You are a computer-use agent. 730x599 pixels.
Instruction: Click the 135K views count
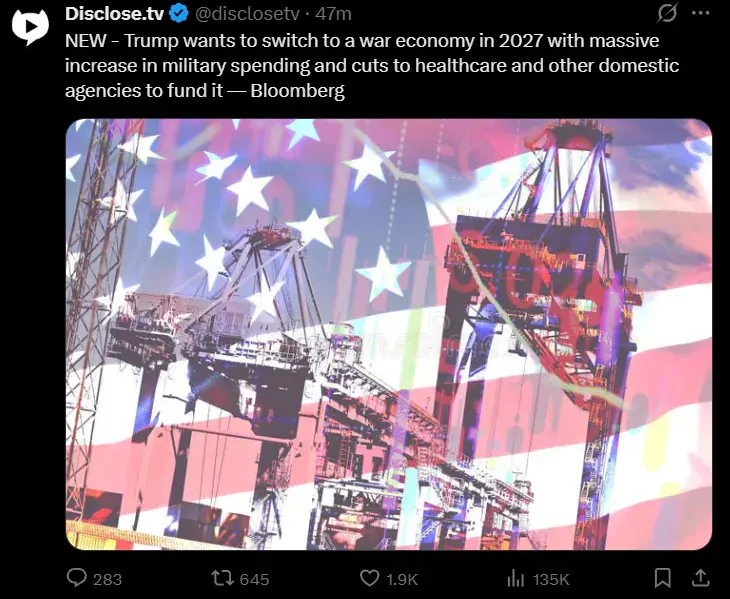[551, 579]
